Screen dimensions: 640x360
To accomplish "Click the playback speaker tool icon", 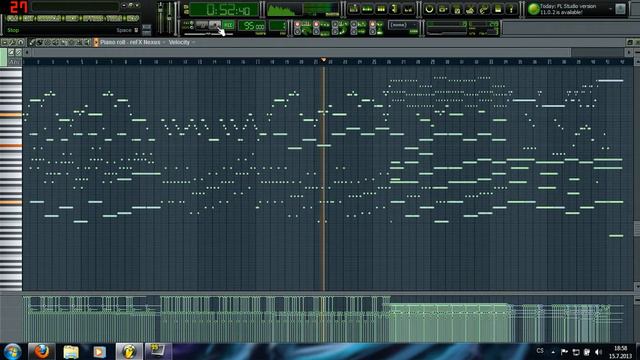I will pyautogui.click(x=87, y=42).
